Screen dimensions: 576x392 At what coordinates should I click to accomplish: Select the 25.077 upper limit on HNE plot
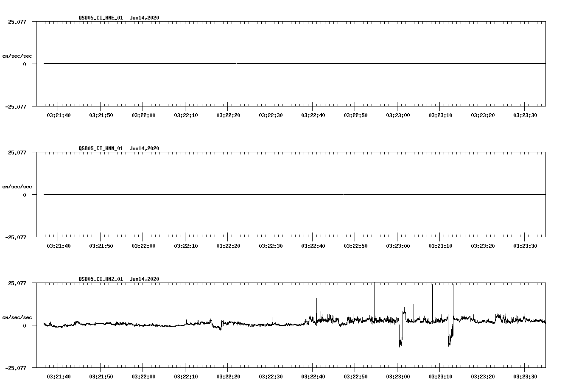pos(17,22)
